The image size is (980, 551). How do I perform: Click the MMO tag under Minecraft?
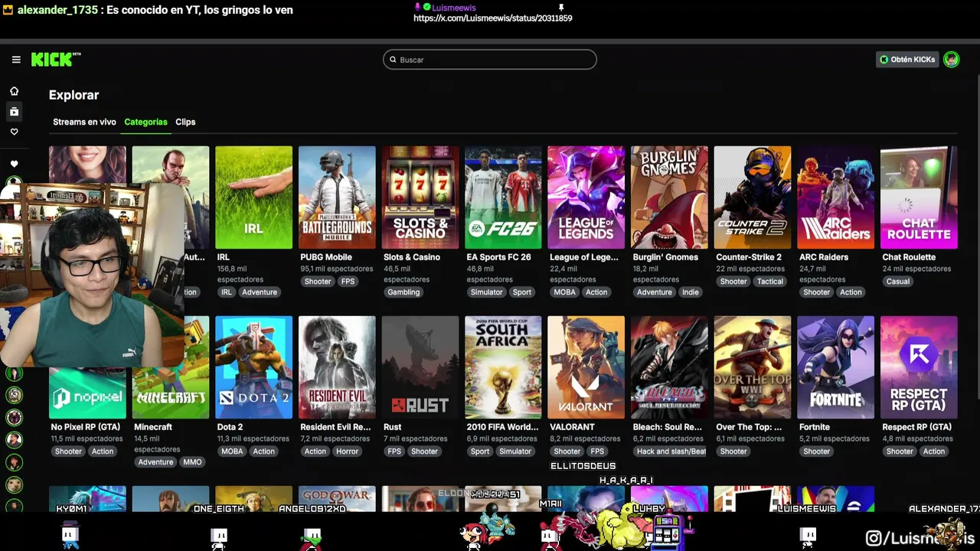point(192,462)
